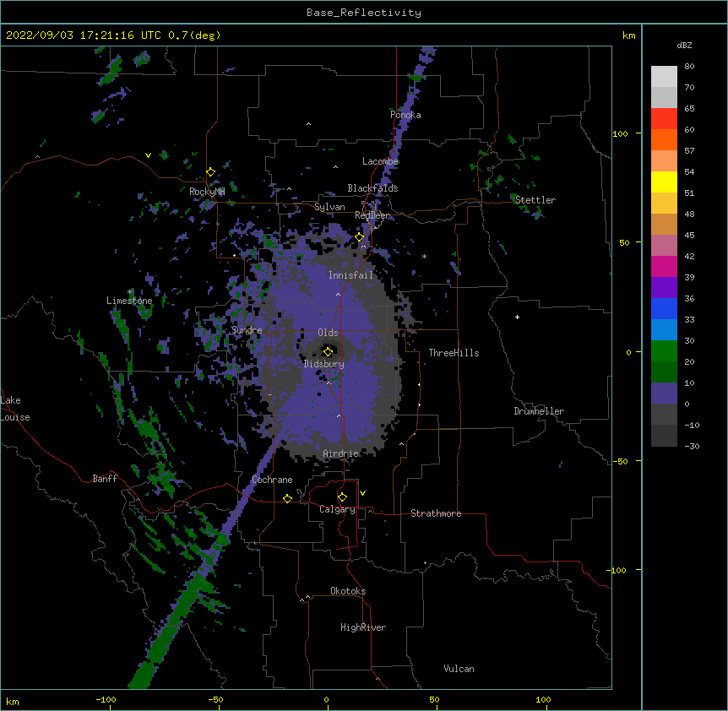
Task: Click the Sylvan city label
Action: pos(329,207)
